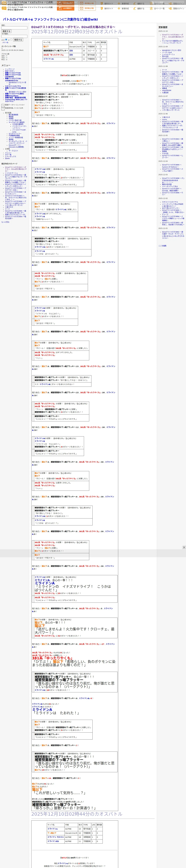
Task: Expand 関連データベース-バトロイ section
Action: coord(3,105)
